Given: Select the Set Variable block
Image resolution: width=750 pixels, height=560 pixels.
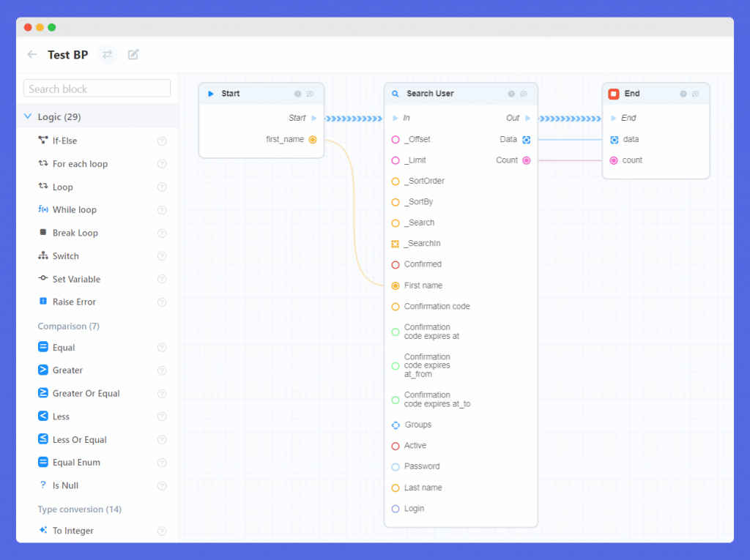Looking at the screenshot, I should tap(76, 279).
